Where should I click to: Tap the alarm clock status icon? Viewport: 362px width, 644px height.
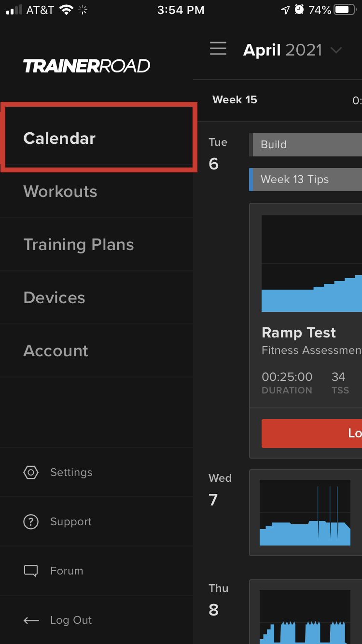pos(299,10)
